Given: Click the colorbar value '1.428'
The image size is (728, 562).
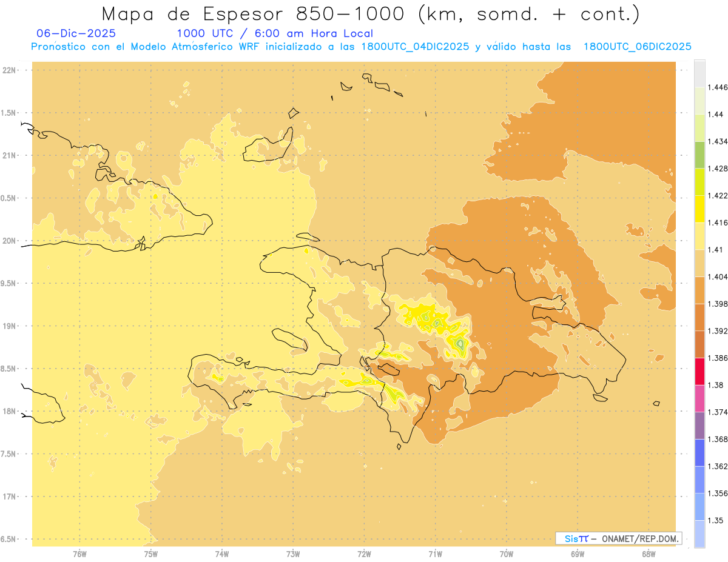Looking at the screenshot, I should (719, 169).
